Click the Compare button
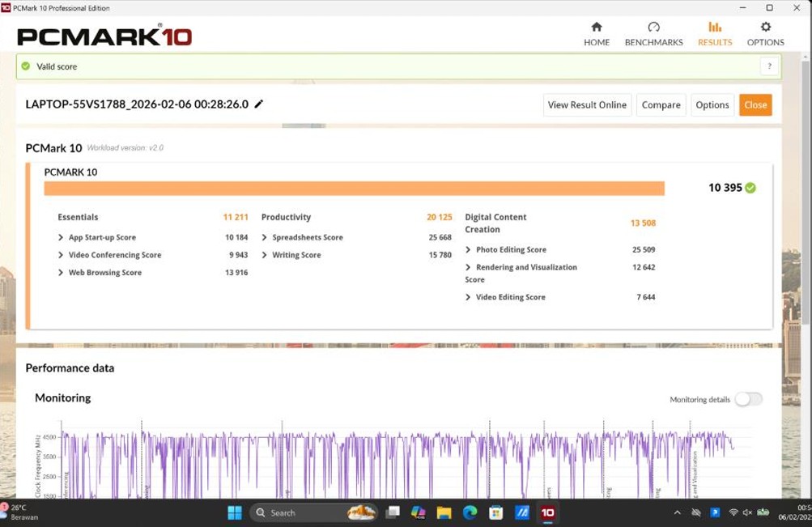This screenshot has width=812, height=527. [x=661, y=105]
